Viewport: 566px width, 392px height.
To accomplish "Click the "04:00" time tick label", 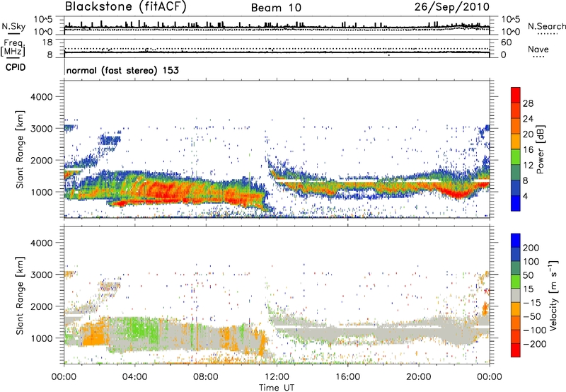I will (x=134, y=377).
